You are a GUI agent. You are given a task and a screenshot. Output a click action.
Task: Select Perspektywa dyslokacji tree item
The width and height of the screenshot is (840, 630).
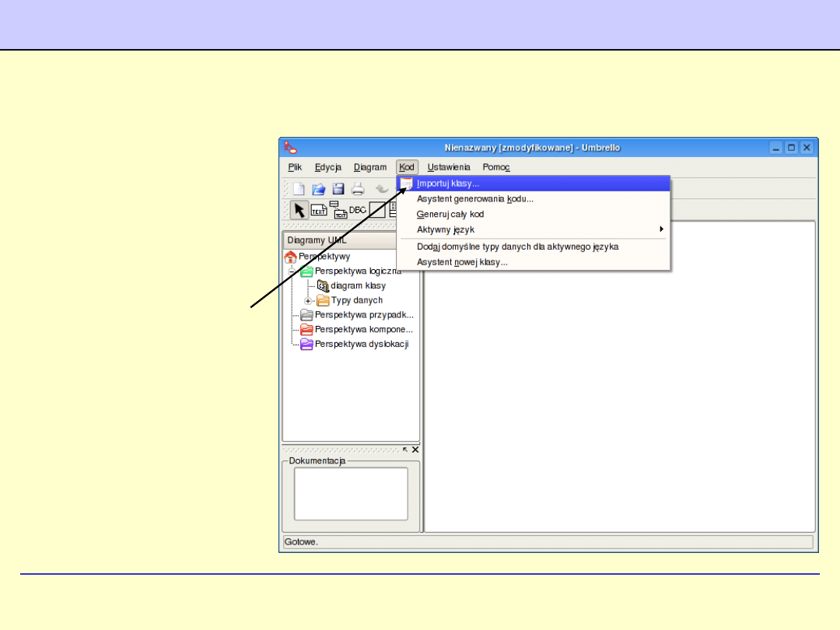(361, 344)
